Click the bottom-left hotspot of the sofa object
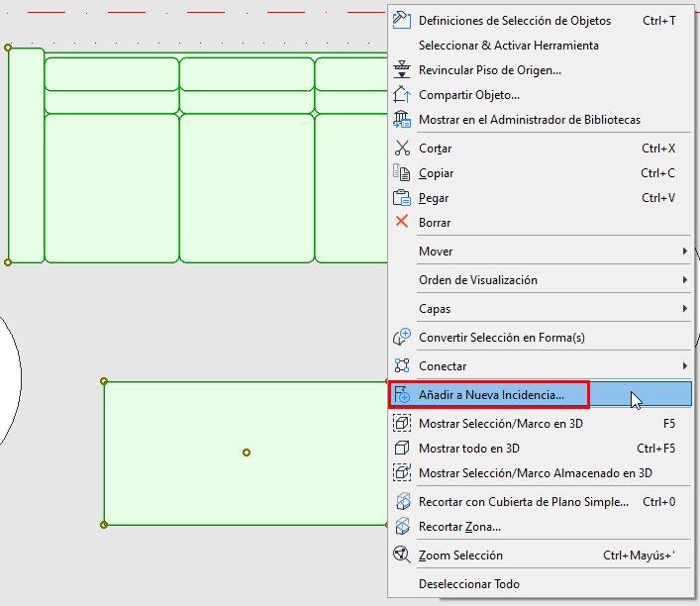This screenshot has height=606, width=700. 8,262
